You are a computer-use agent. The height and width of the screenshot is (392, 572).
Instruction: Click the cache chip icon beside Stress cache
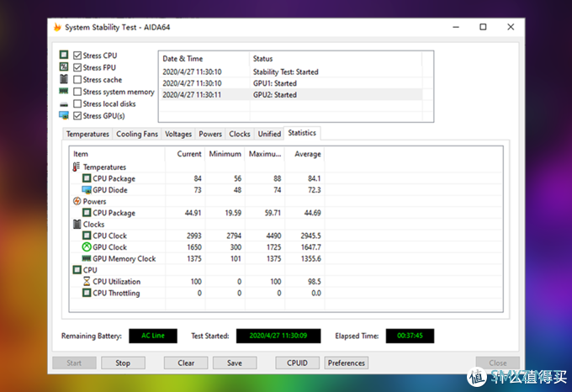click(x=64, y=79)
